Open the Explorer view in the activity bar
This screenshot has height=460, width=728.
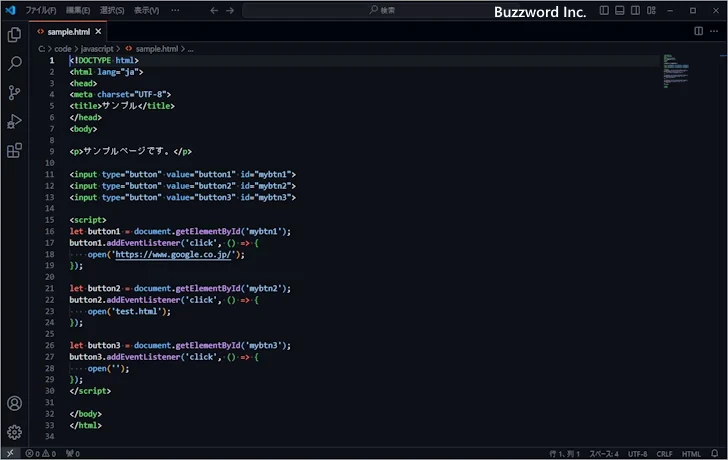click(x=14, y=34)
